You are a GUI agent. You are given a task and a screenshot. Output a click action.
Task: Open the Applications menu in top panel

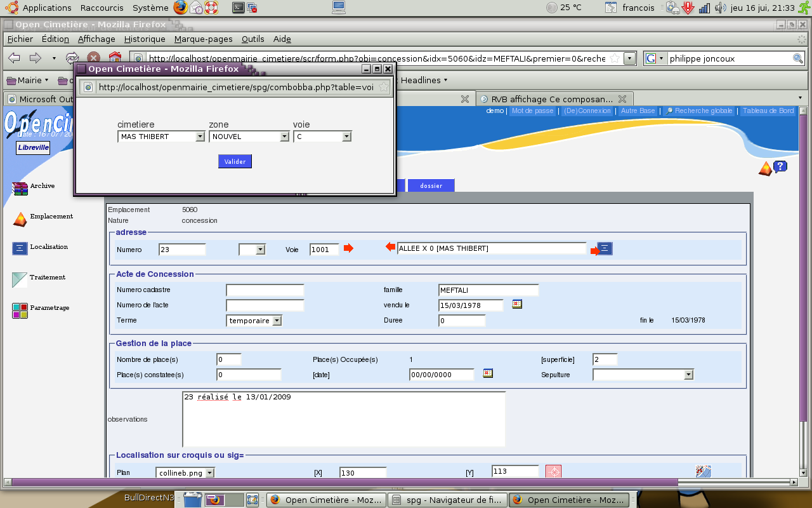(47, 8)
